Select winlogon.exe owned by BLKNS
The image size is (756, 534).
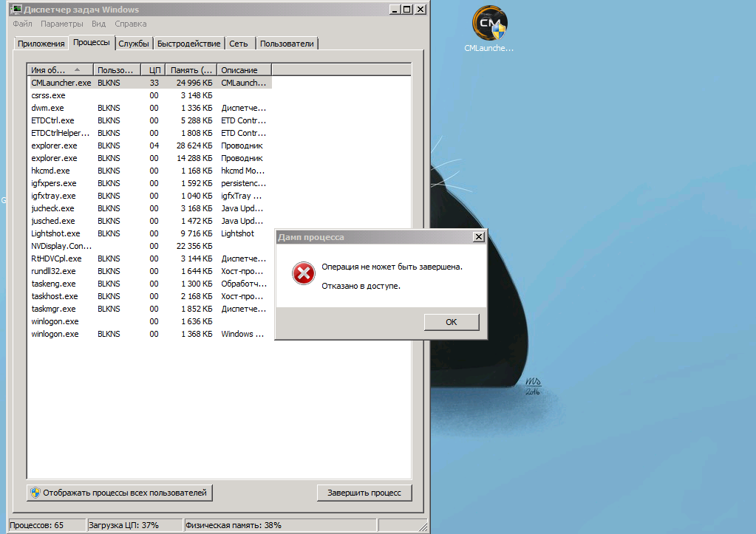(x=150, y=334)
